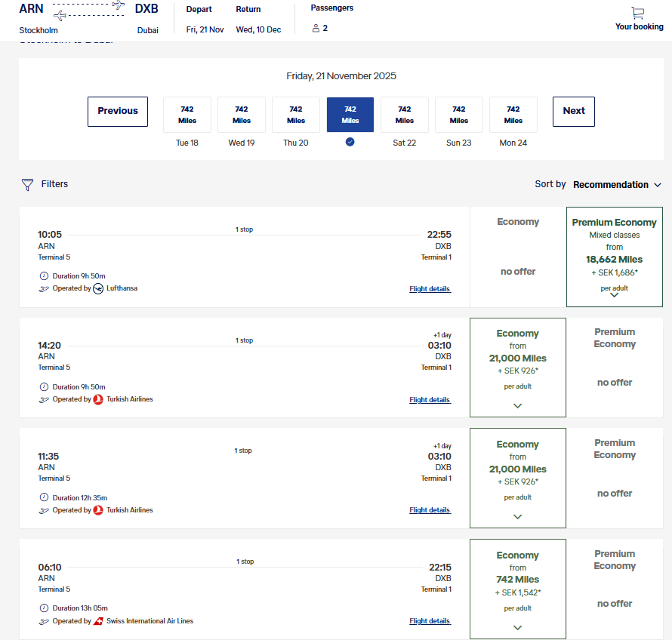Click the Previous dates button

click(x=118, y=112)
